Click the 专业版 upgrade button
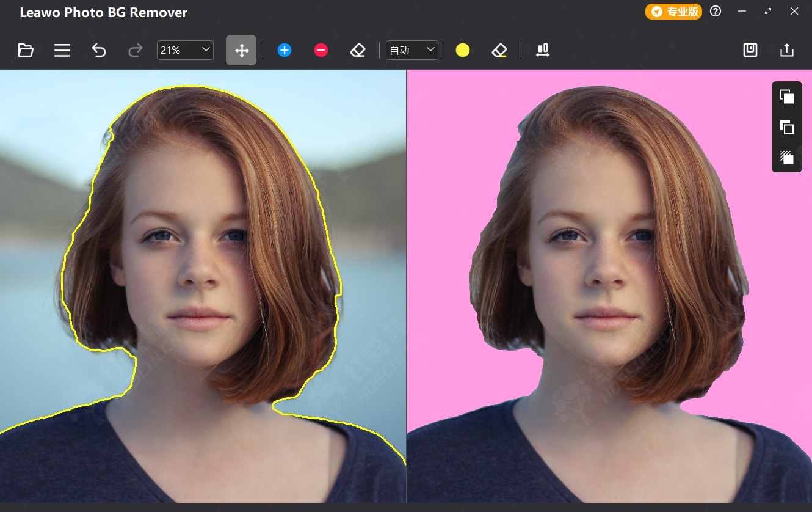 tap(673, 12)
